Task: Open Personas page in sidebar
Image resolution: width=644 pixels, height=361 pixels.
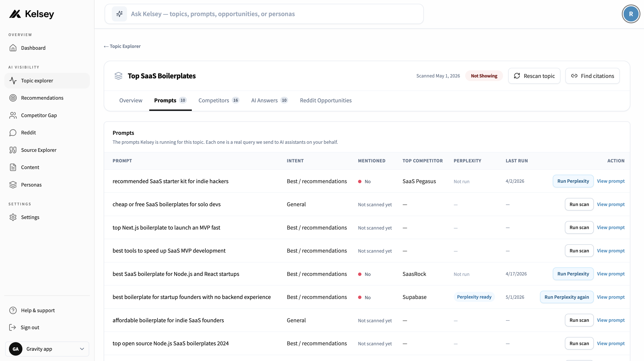Action: pos(47,185)
